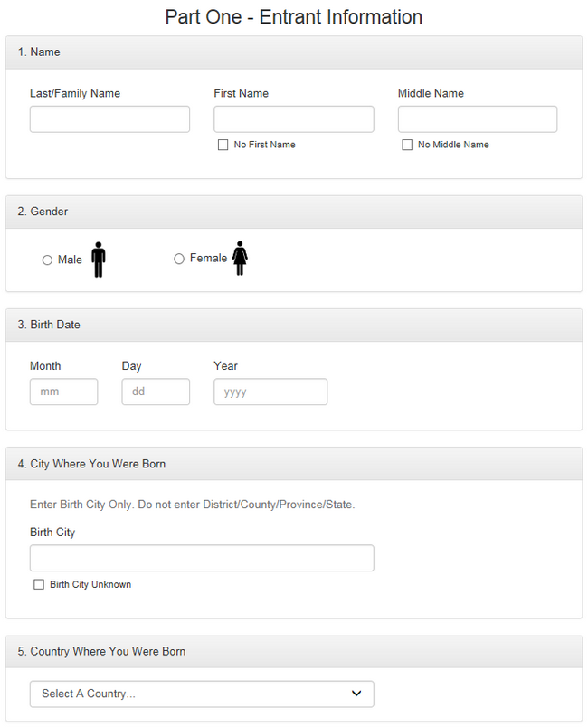Check the No First Name checkbox
Viewport: 588px width, 727px height.
(223, 145)
